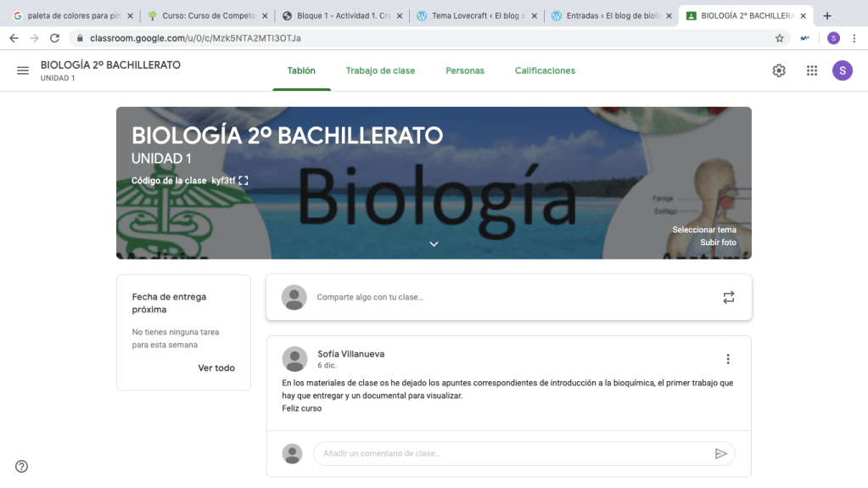Close the Entradas blog tab

pos(669,16)
